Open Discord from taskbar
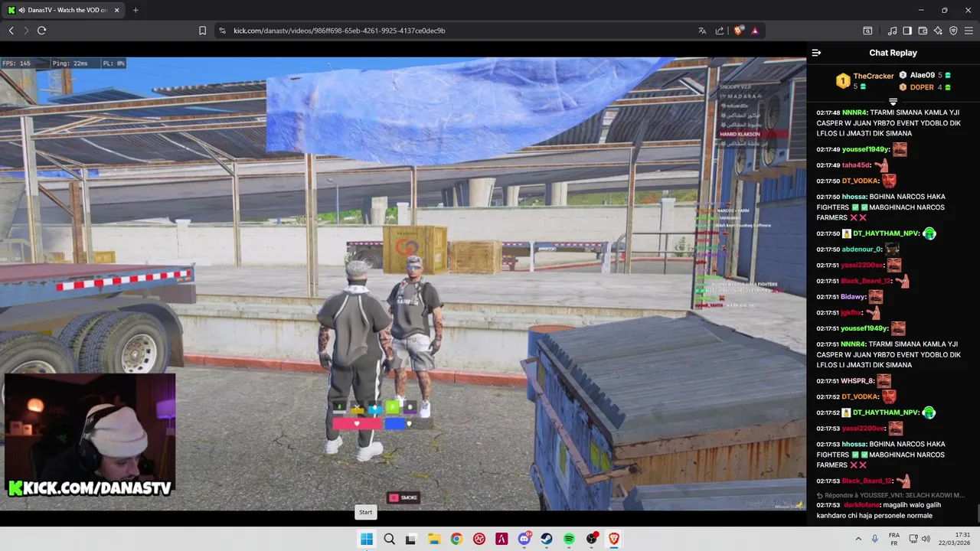980x551 pixels. [524, 539]
